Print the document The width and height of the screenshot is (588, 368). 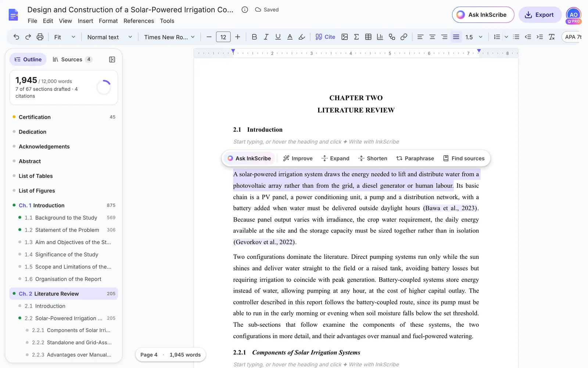(x=40, y=37)
